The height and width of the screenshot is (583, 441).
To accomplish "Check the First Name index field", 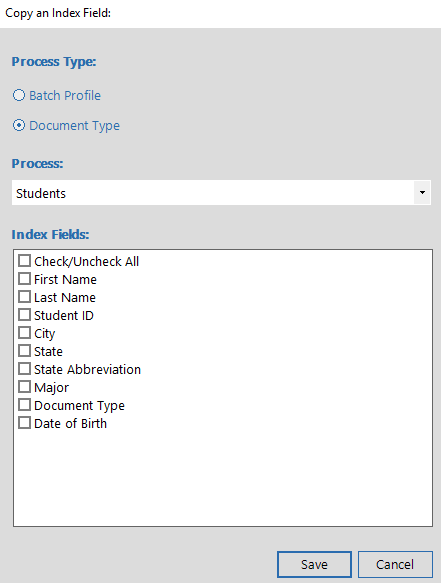I will point(25,278).
